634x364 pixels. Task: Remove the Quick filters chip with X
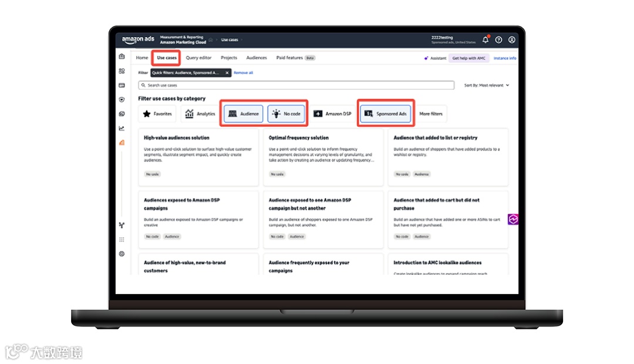pyautogui.click(x=227, y=73)
